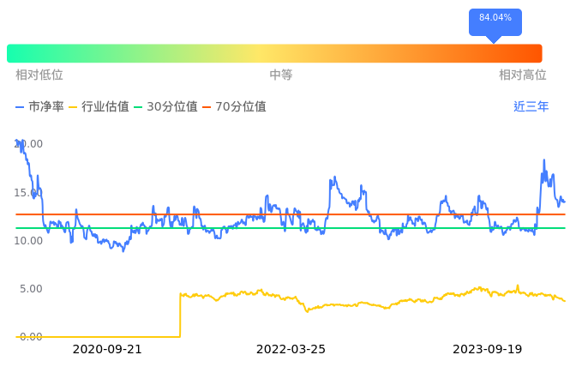Click the green-to-orange valuation gradient bar

(274, 53)
